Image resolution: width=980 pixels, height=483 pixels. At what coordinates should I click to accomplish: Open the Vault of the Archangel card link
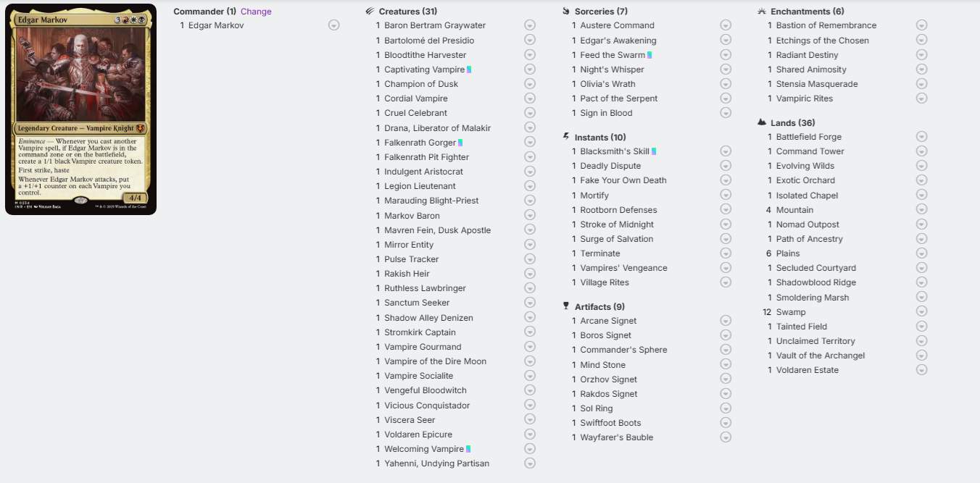click(x=821, y=356)
